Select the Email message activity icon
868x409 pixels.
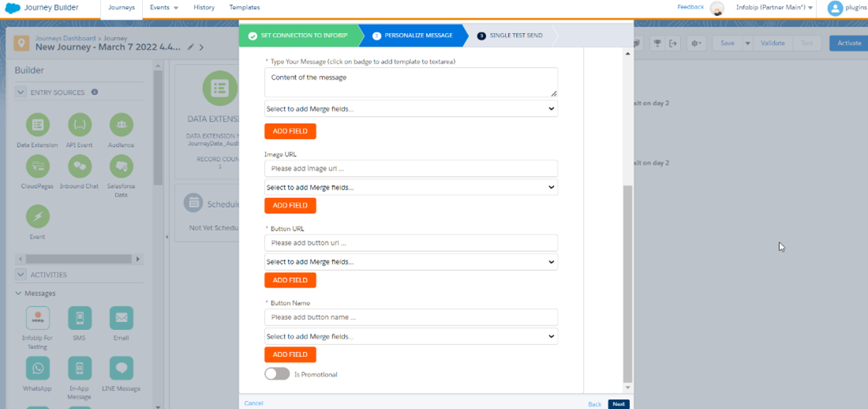click(122, 318)
